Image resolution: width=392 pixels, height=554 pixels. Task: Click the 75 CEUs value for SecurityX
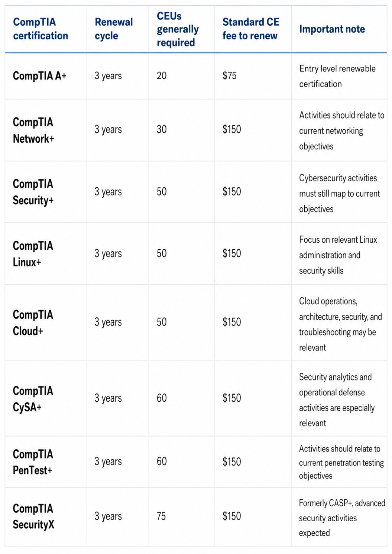click(x=161, y=516)
